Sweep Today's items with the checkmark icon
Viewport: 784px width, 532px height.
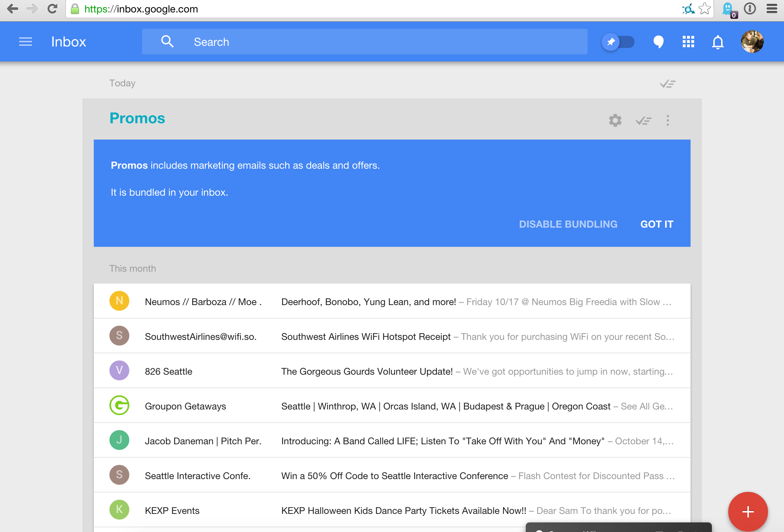(667, 83)
